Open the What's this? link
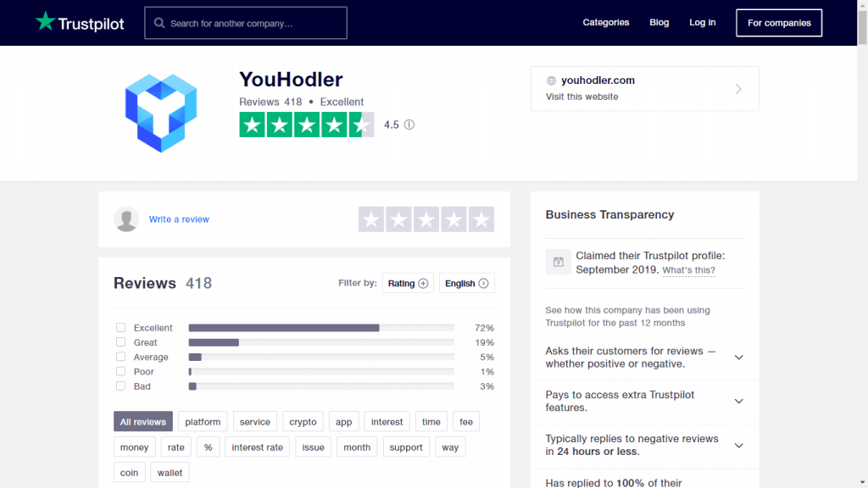This screenshot has height=488, width=868. click(688, 270)
